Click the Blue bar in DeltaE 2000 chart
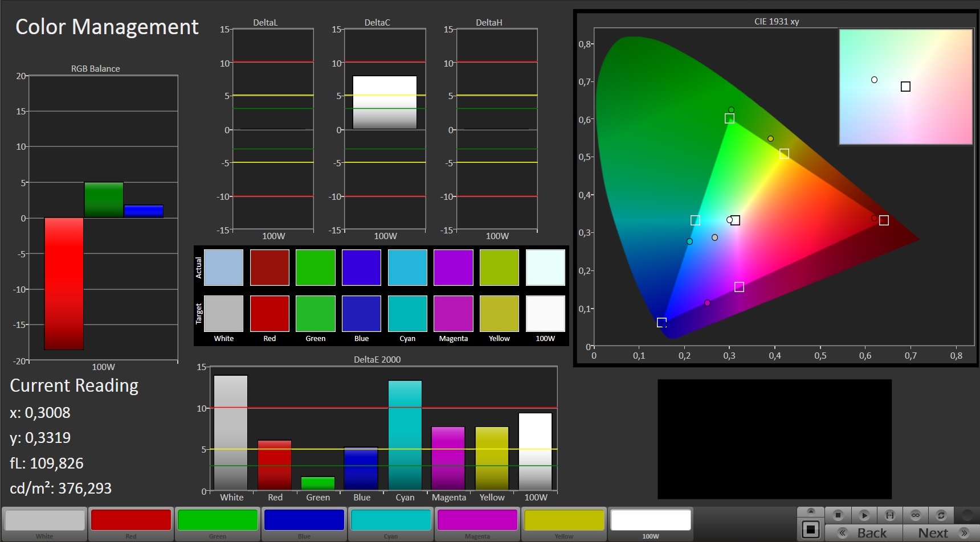The height and width of the screenshot is (542, 980). (361, 469)
